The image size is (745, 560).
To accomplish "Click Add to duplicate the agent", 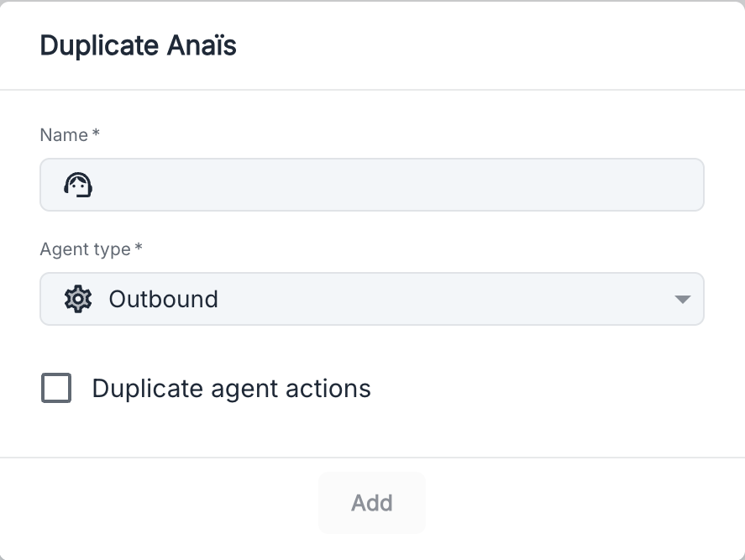I will [371, 502].
